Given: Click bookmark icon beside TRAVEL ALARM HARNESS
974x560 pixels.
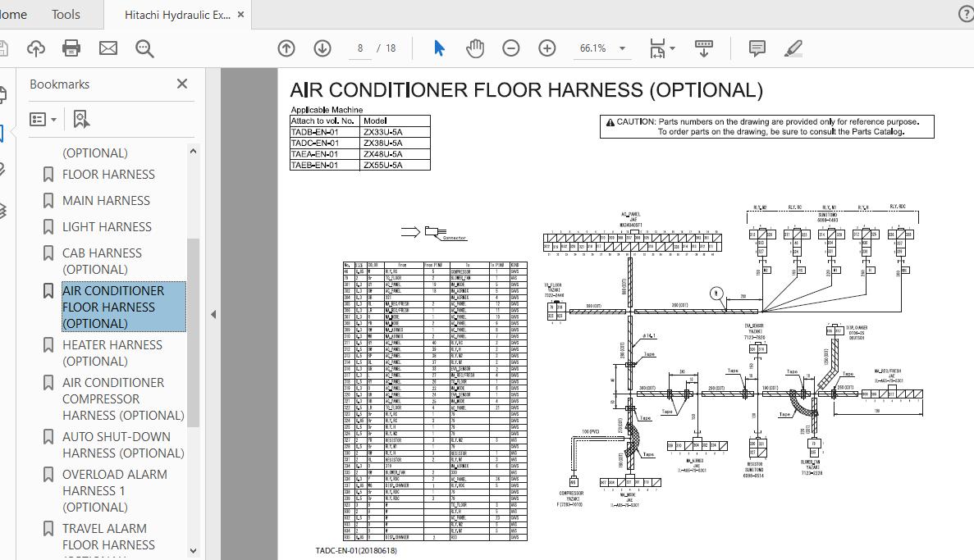Looking at the screenshot, I should [48, 528].
